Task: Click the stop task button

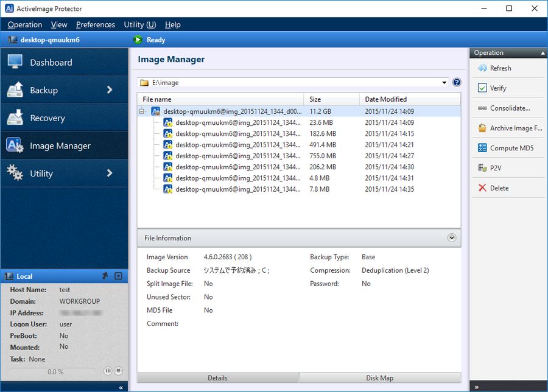Action: click(x=119, y=371)
